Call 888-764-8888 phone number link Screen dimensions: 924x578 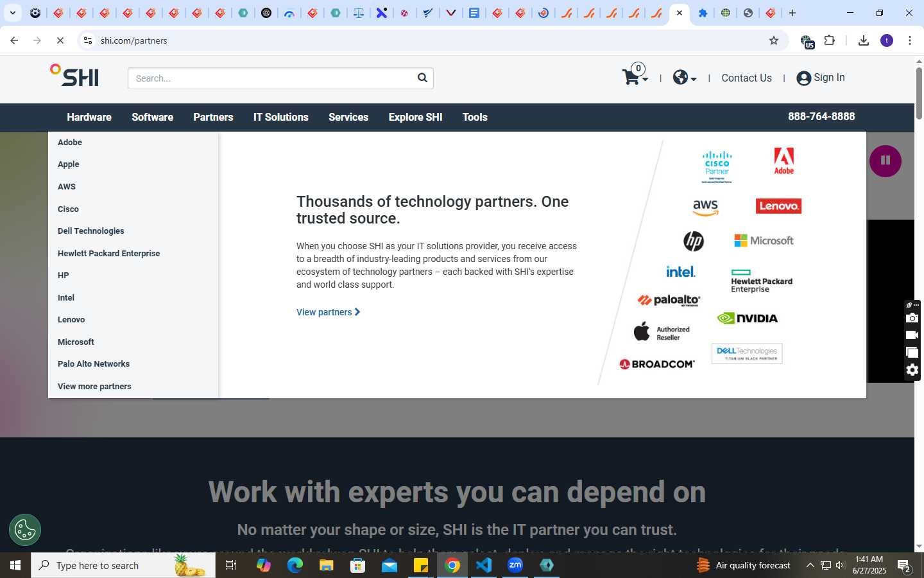click(x=821, y=116)
